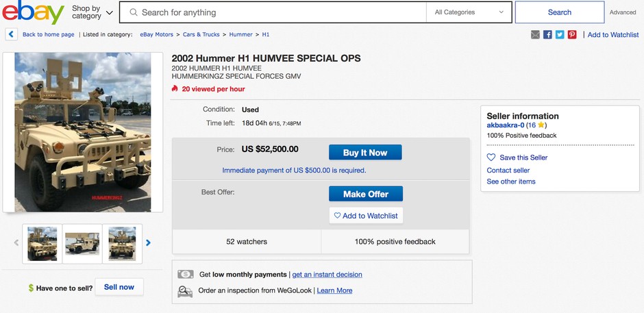Image resolution: width=644 pixels, height=313 pixels.
Task: Open All Categories dropdown
Action: tap(469, 12)
